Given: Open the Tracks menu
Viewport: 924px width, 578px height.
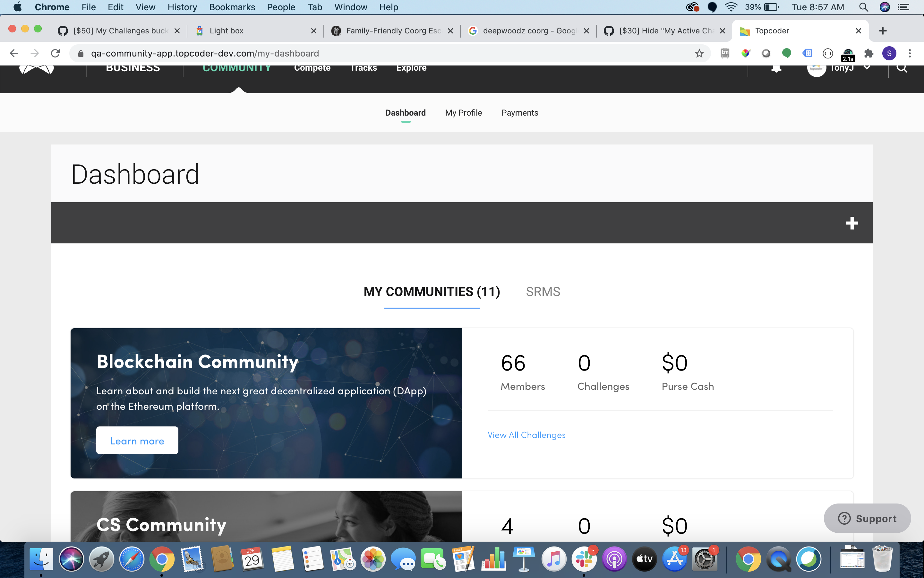Looking at the screenshot, I should tap(364, 68).
